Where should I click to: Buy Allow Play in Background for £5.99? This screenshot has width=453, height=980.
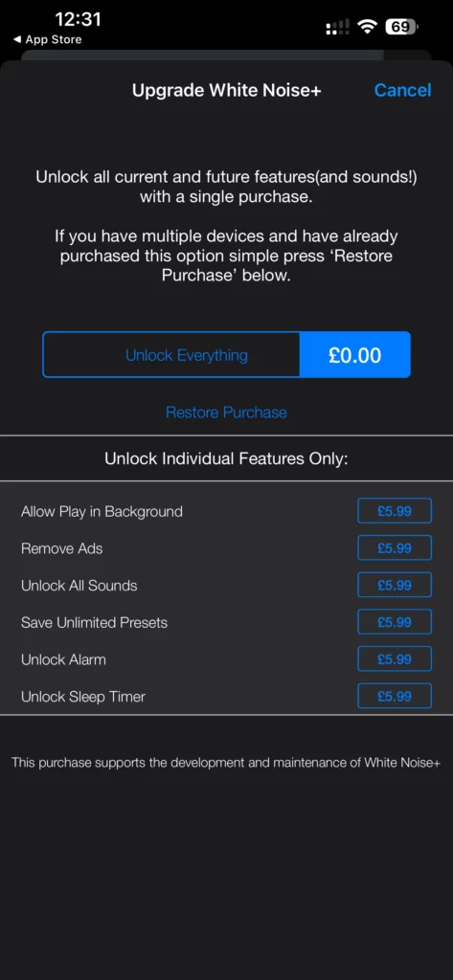395,511
